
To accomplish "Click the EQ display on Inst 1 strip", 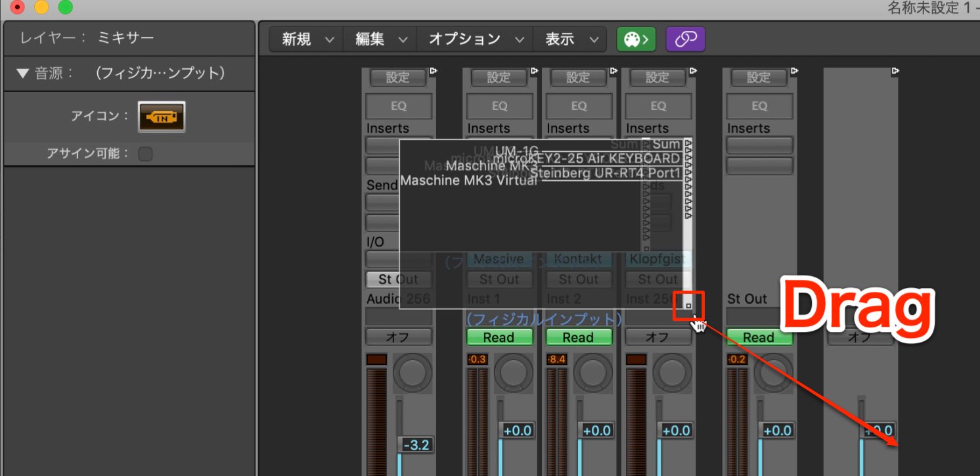I will coord(499,106).
